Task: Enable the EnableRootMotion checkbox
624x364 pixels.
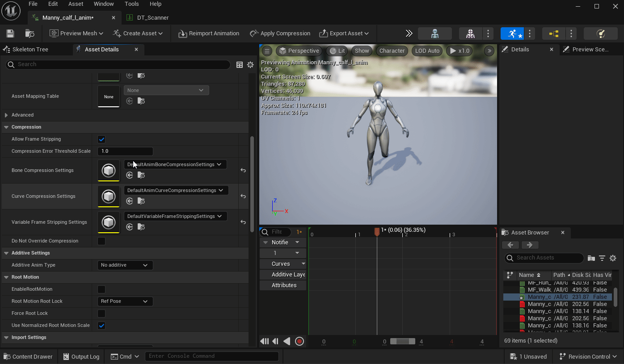Action: [101, 289]
